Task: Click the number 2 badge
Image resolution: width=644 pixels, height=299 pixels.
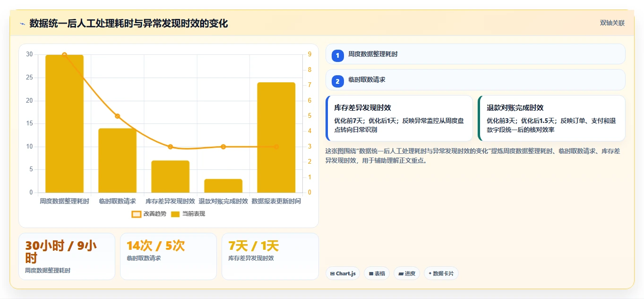Action: tap(337, 81)
